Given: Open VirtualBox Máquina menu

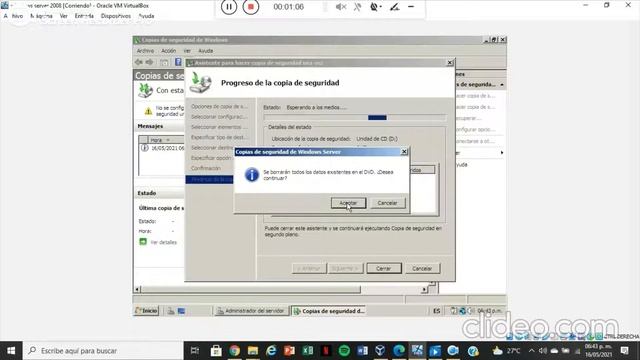Looking at the screenshot, I should pos(42,16).
